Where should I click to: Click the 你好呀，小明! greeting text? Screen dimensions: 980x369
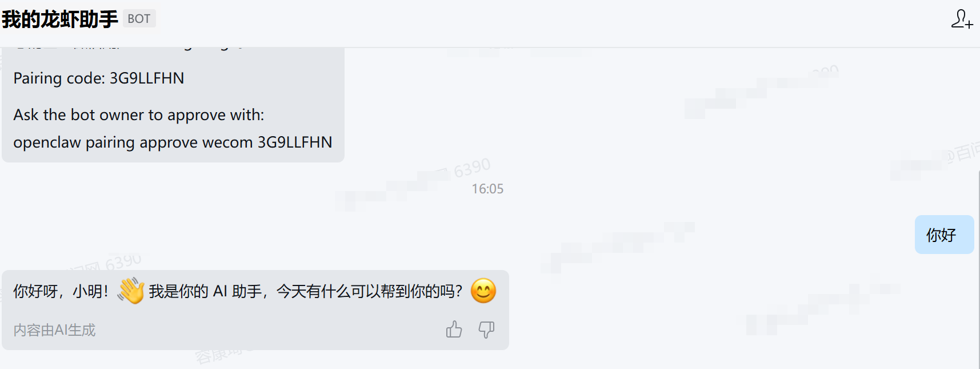[61, 291]
